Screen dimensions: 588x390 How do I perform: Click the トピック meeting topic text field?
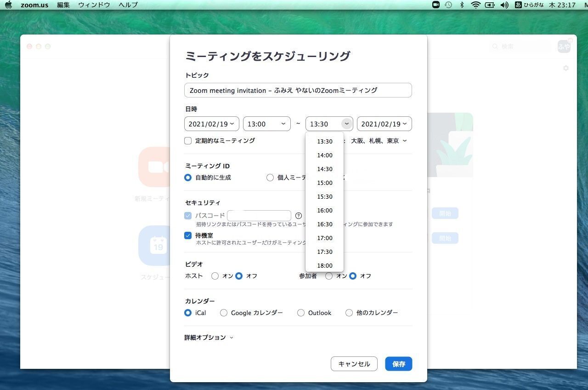pyautogui.click(x=298, y=90)
